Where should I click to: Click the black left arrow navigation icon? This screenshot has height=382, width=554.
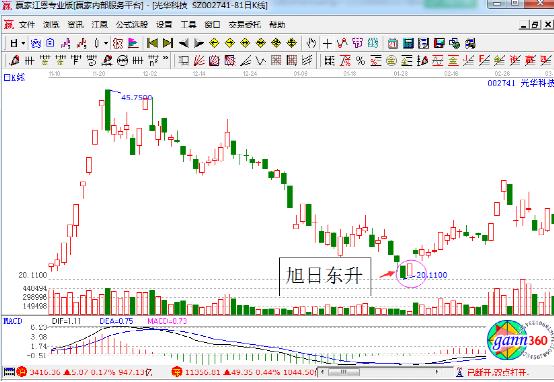click(x=183, y=43)
